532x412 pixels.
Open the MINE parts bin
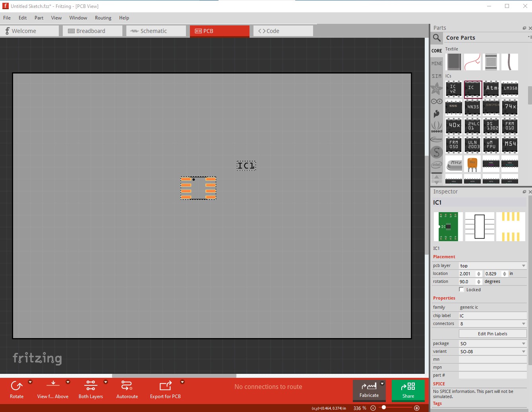(x=437, y=64)
